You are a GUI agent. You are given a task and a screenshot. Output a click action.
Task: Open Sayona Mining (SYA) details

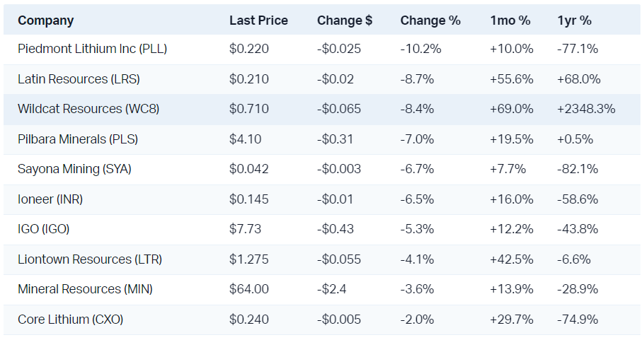[74, 169]
